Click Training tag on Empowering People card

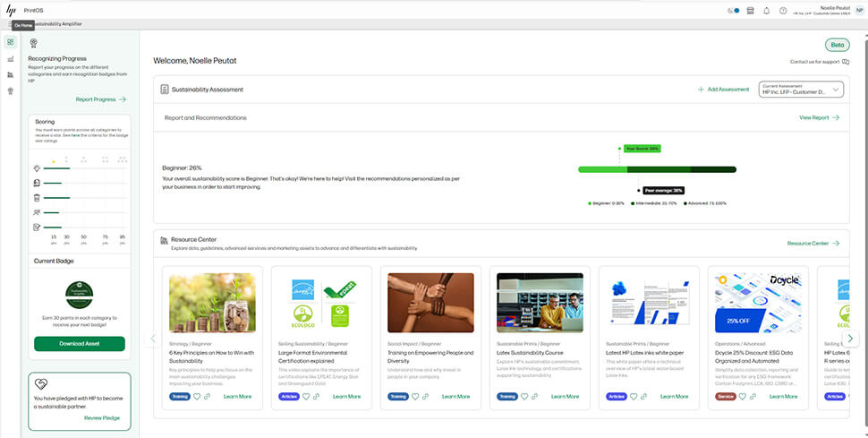(398, 397)
